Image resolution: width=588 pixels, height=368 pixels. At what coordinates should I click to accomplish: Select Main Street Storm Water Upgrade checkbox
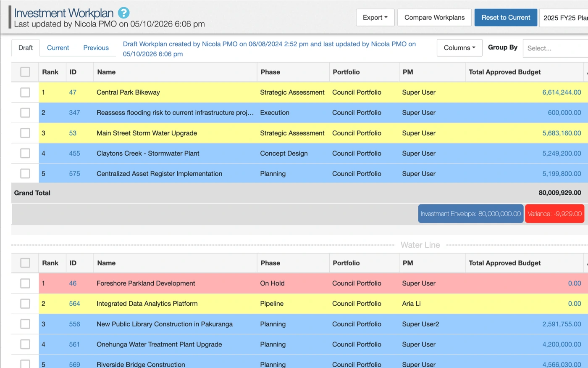(25, 133)
